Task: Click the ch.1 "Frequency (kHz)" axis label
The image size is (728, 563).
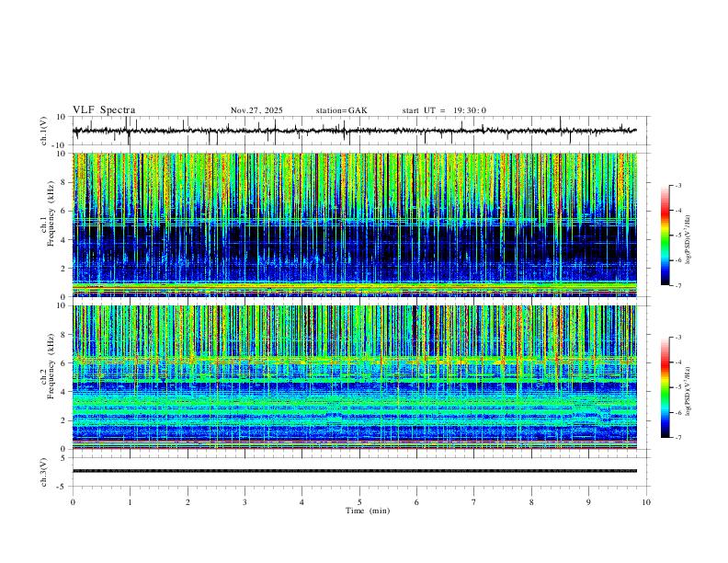Action: [51, 213]
